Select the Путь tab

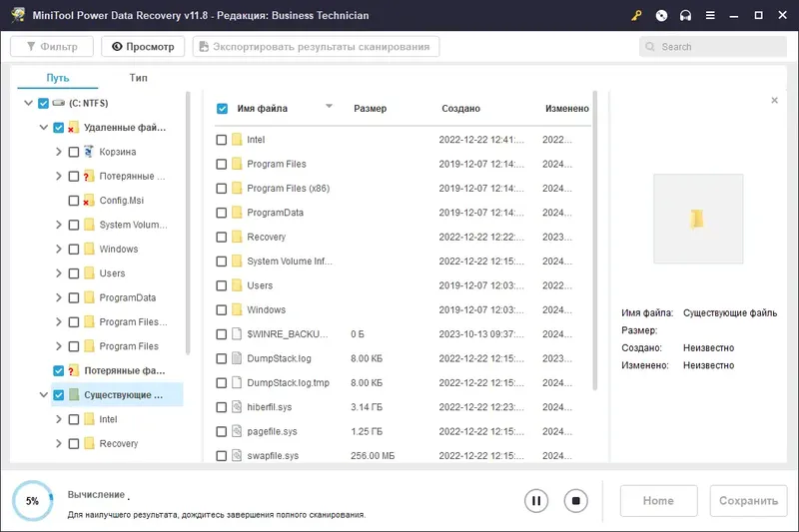(x=58, y=78)
